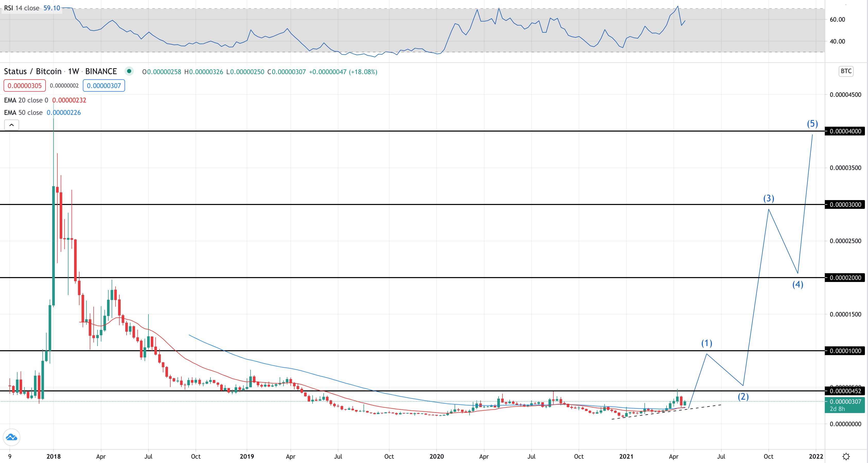Collapse the indicator legend with the arrow
This screenshot has width=868, height=463.
[x=12, y=125]
